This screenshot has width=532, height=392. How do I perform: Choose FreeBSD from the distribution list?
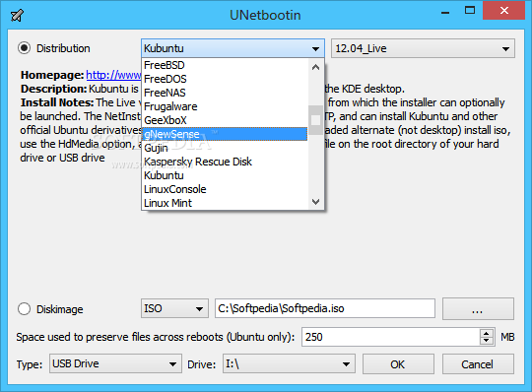pyautogui.click(x=225, y=65)
